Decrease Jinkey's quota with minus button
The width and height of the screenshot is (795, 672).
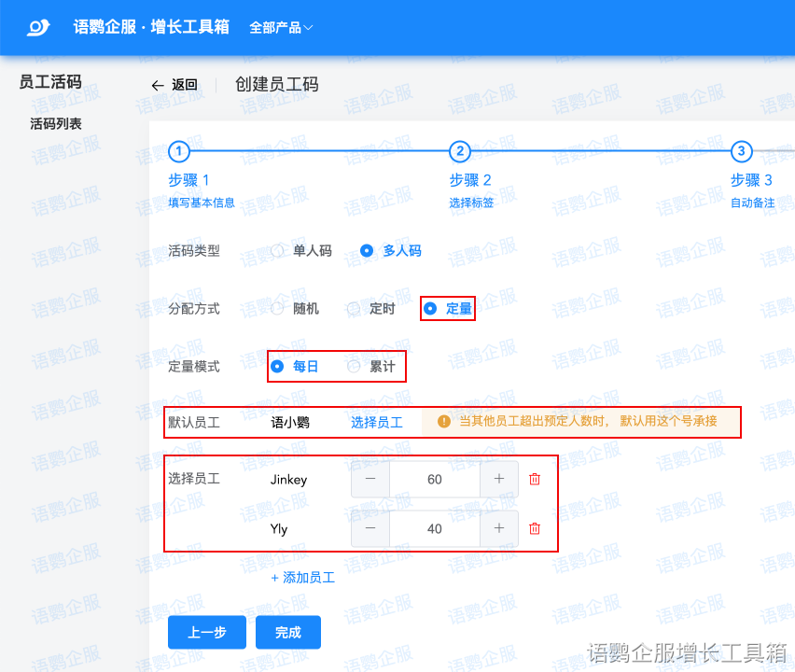370,479
